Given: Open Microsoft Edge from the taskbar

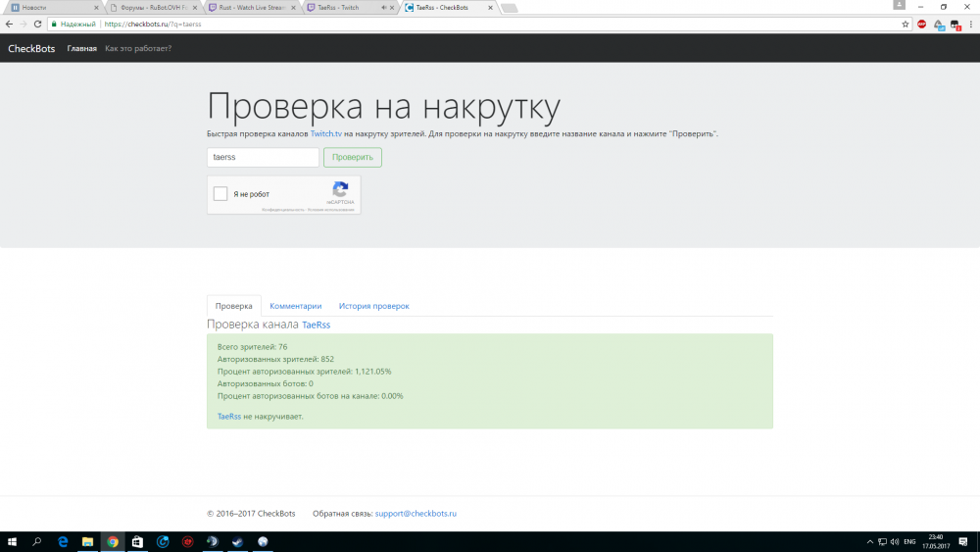Looking at the screenshot, I should click(x=62, y=541).
